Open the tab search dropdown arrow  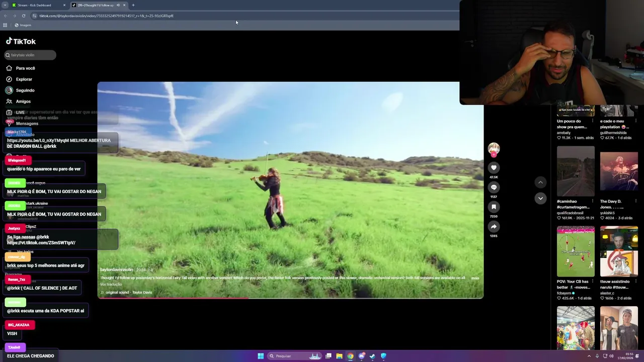(x=5, y=5)
